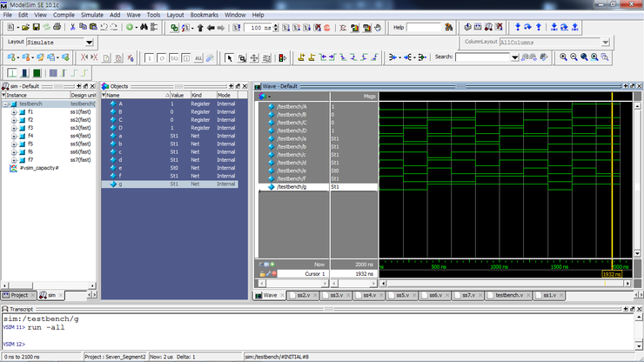This screenshot has height=362, width=644.
Task: Select the arrow Select Mode cursor tool
Action: (230, 58)
